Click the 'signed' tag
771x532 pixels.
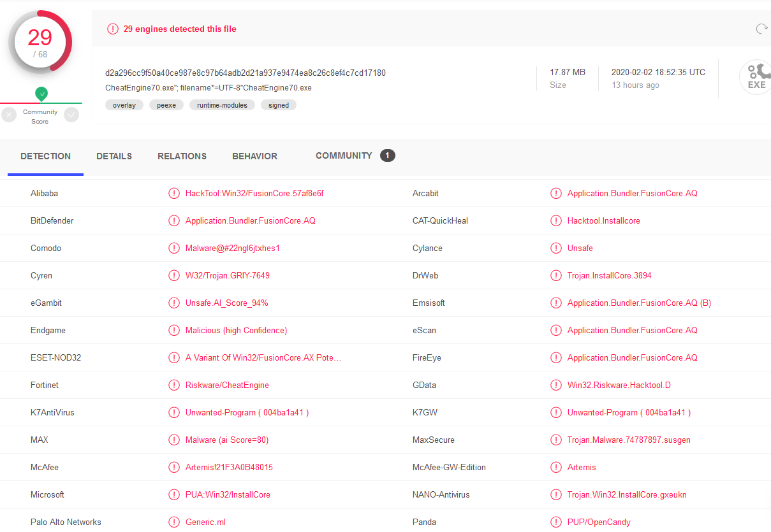click(x=279, y=105)
